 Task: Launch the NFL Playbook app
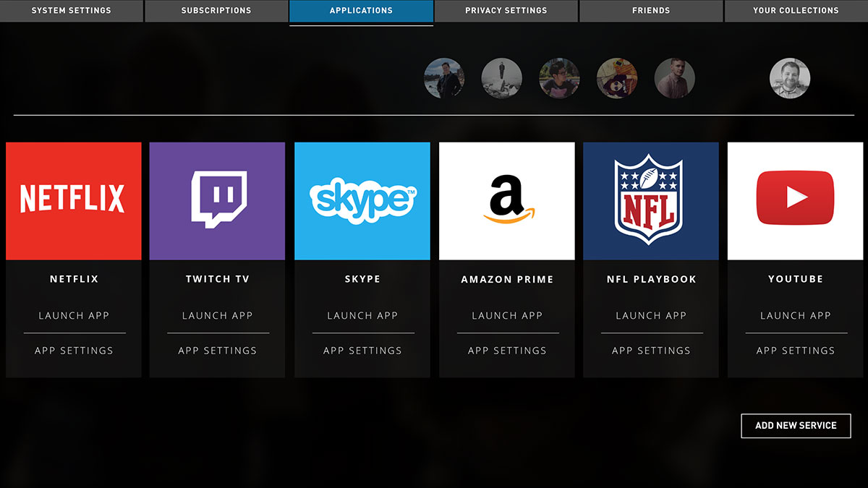click(651, 316)
